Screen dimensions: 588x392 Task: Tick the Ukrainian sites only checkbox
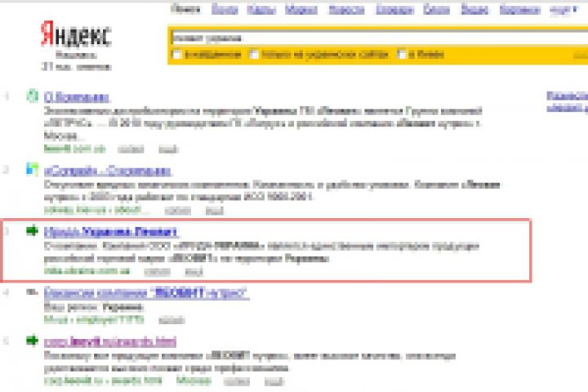(254, 55)
